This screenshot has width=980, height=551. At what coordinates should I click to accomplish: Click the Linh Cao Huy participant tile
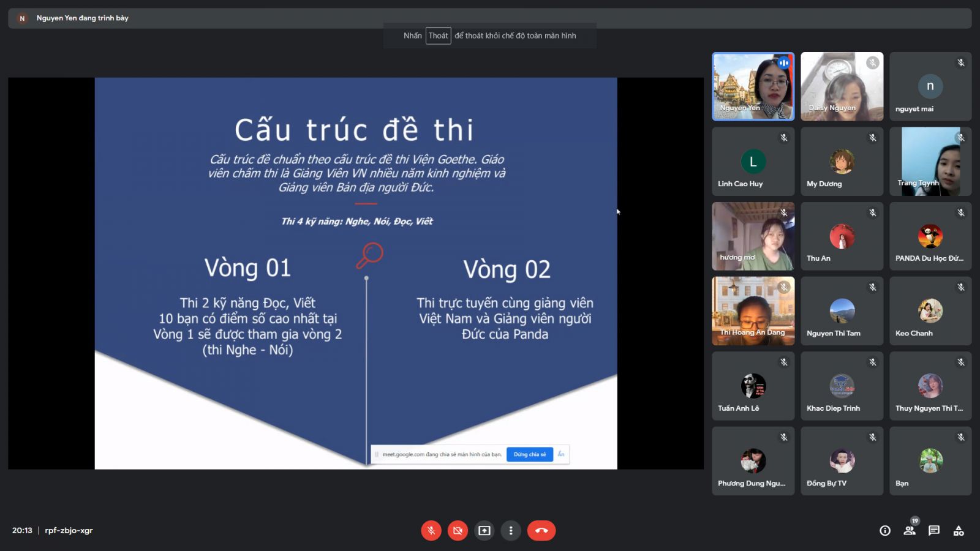click(753, 162)
